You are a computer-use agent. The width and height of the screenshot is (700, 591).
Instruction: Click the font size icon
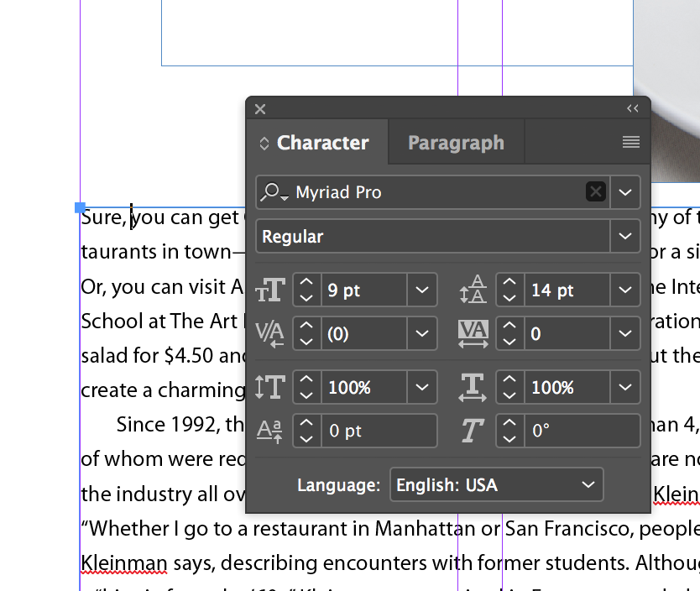pos(270,290)
